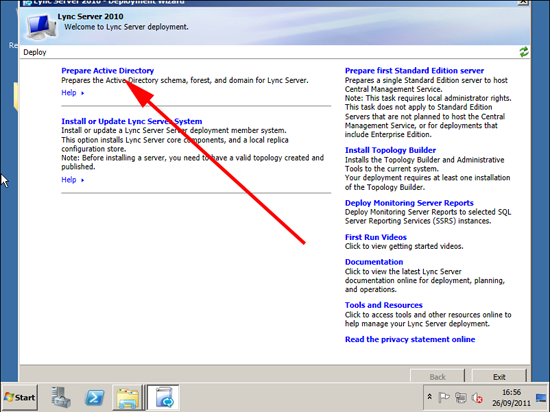The image size is (550, 412).
Task: Click Read the privacy statement online
Action: click(x=410, y=339)
